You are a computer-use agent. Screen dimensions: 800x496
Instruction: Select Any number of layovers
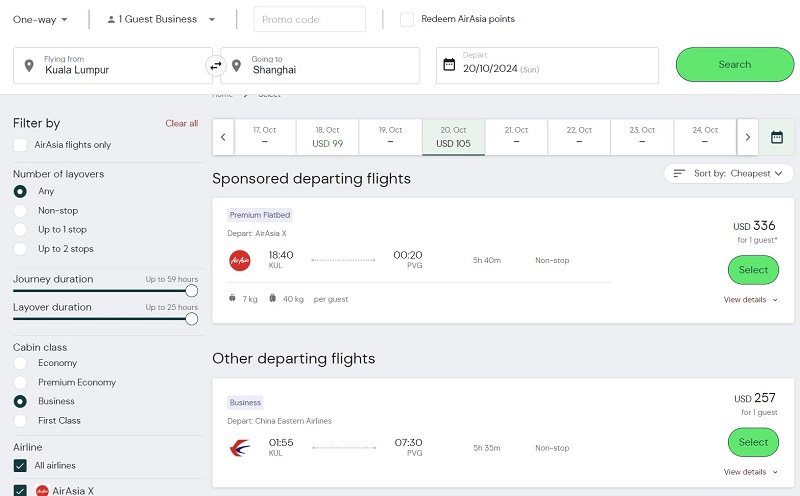coord(20,191)
